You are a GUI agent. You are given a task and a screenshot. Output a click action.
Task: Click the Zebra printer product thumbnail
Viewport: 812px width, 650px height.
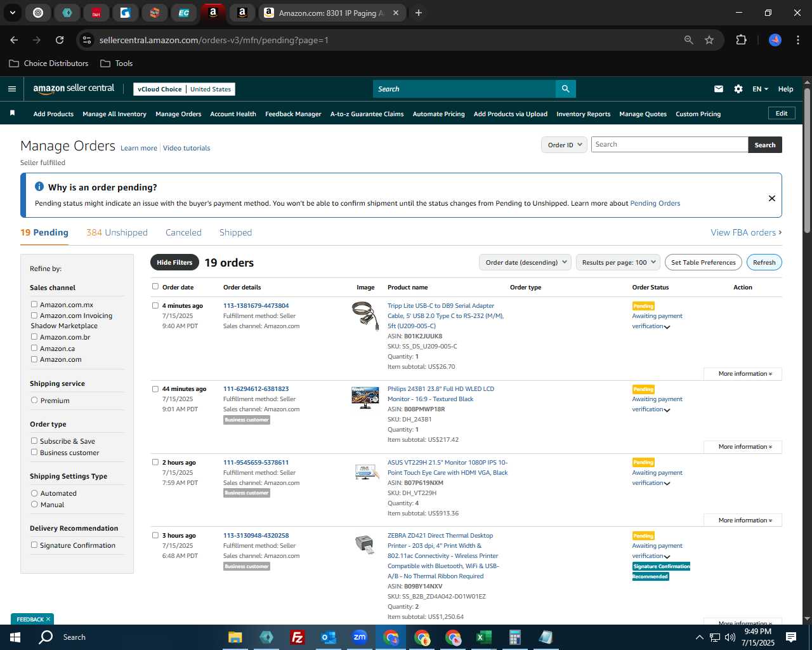click(x=365, y=545)
